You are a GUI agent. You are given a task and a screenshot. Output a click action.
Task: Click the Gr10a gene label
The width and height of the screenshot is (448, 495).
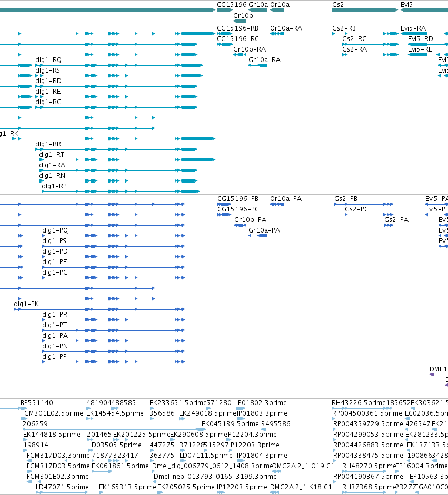click(258, 5)
